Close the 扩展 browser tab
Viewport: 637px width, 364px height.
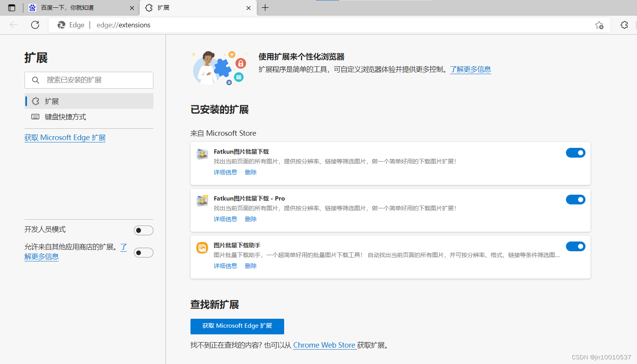249,8
